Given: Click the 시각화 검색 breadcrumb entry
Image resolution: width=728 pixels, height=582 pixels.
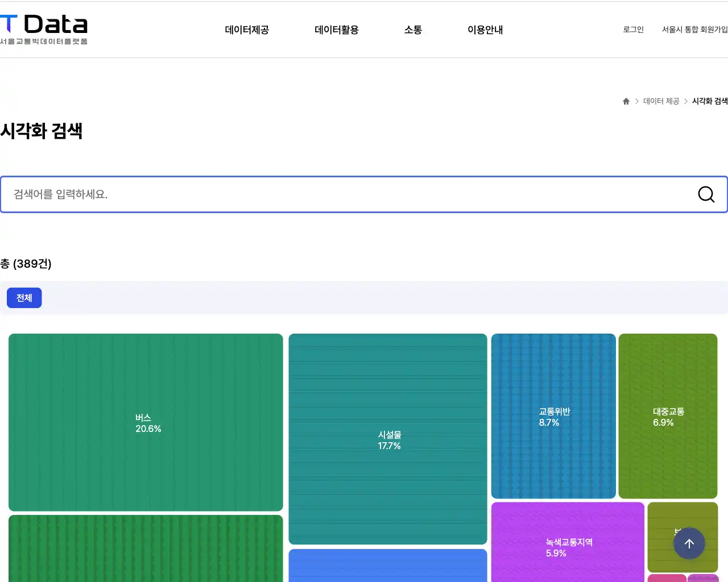Looking at the screenshot, I should point(709,101).
